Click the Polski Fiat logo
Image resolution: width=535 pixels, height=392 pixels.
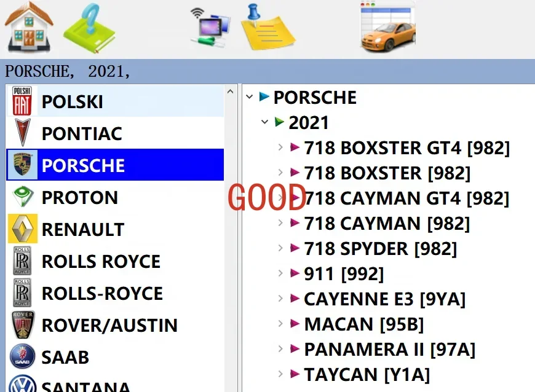point(22,101)
